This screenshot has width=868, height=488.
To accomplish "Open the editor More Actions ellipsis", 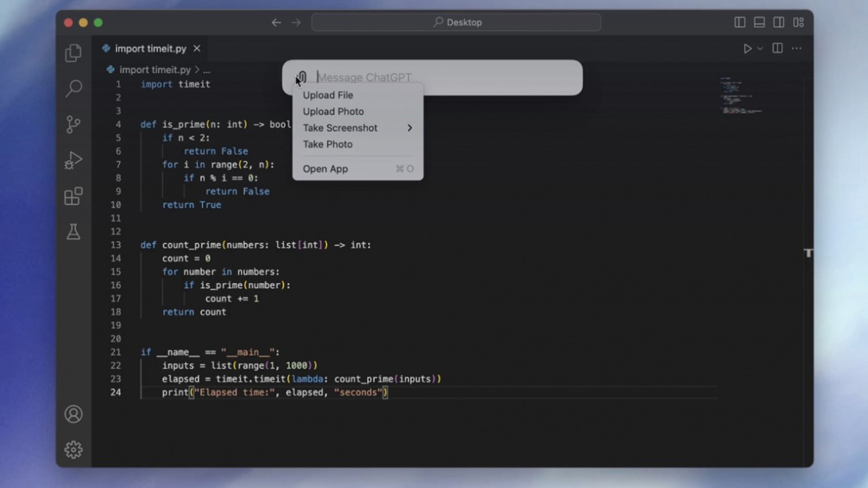I will pos(796,48).
